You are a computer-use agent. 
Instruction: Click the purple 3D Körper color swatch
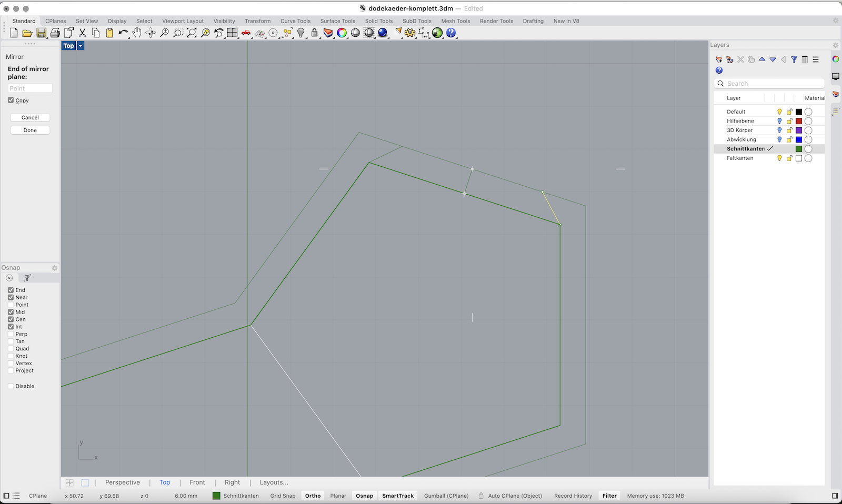(x=799, y=130)
